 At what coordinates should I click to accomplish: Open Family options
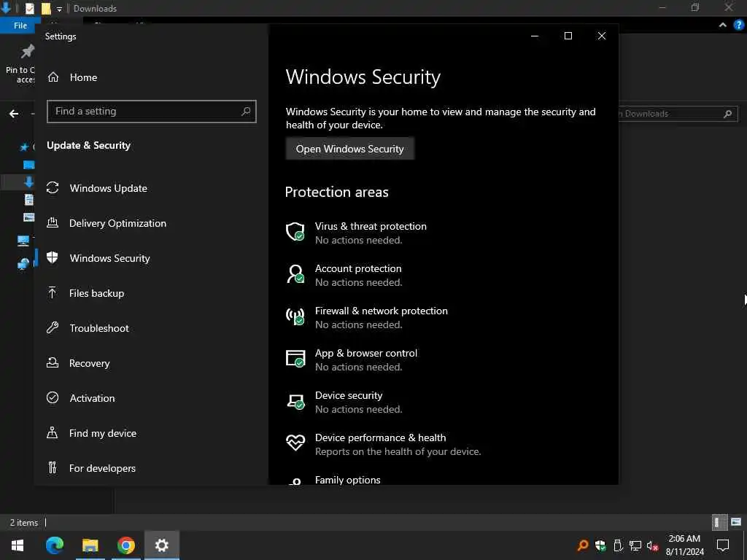tap(348, 480)
